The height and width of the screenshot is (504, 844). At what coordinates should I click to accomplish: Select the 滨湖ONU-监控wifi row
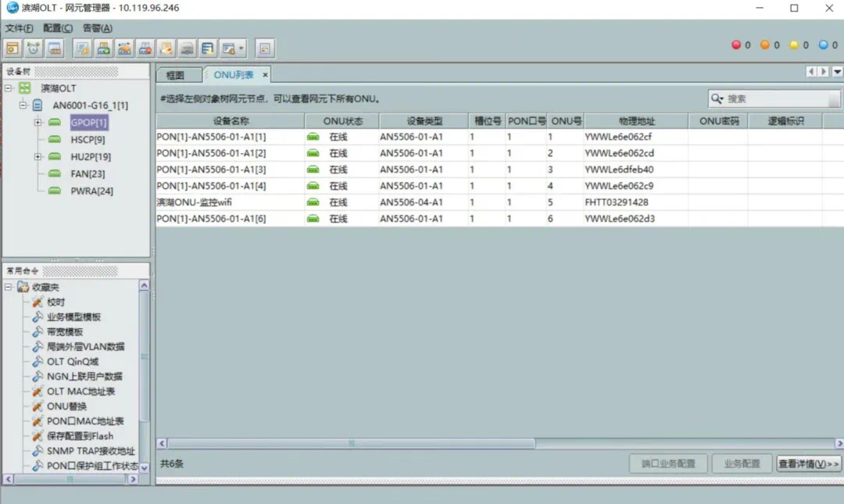[x=499, y=202]
